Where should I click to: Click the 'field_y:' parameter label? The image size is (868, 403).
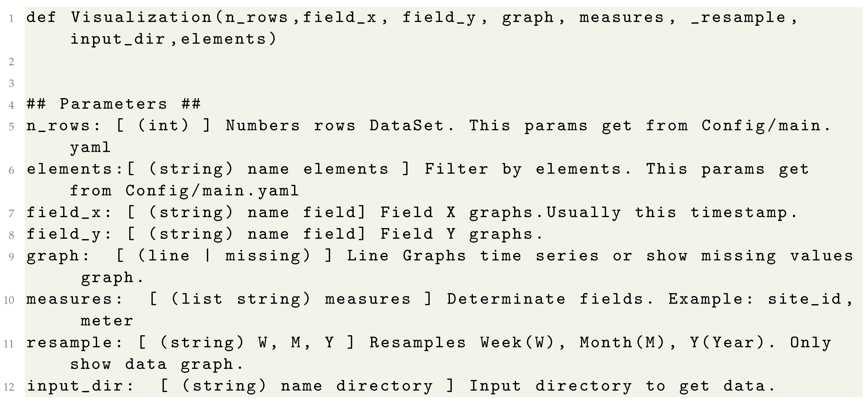(69, 234)
